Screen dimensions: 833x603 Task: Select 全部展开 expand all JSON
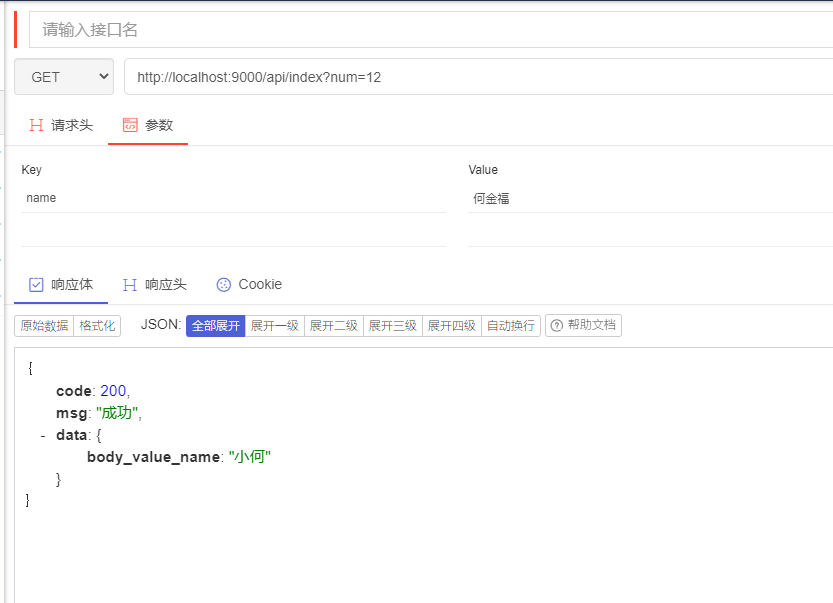(216, 326)
